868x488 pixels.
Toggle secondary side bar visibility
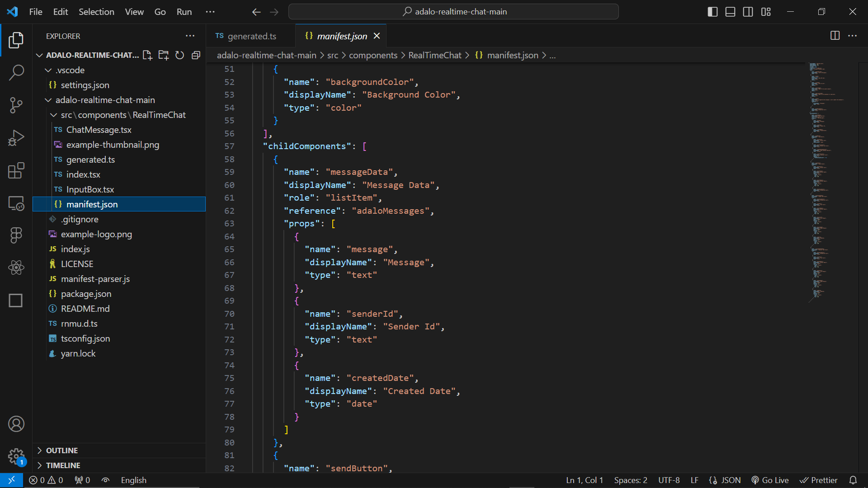(748, 12)
